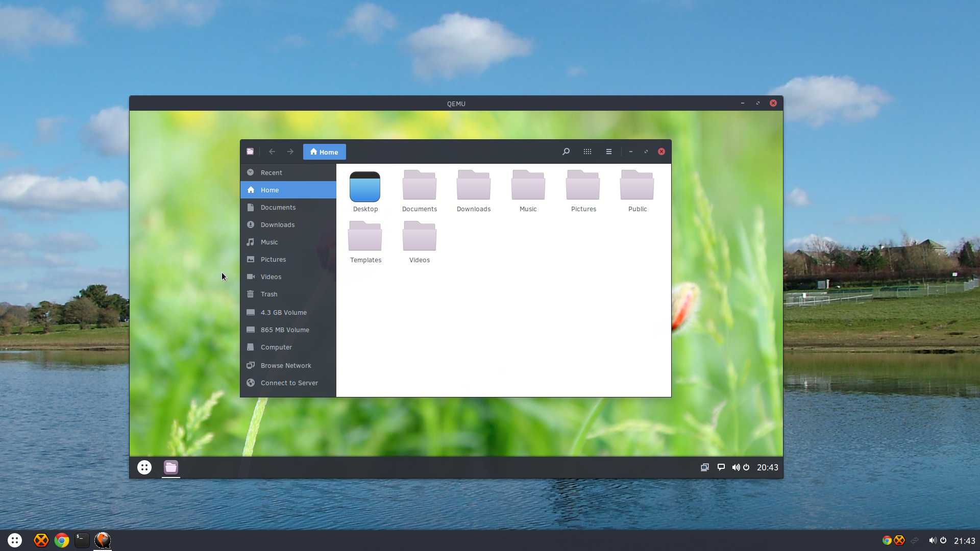Click the QEMU app icon in host taskbar
Image resolution: width=980 pixels, height=551 pixels.
tap(103, 540)
